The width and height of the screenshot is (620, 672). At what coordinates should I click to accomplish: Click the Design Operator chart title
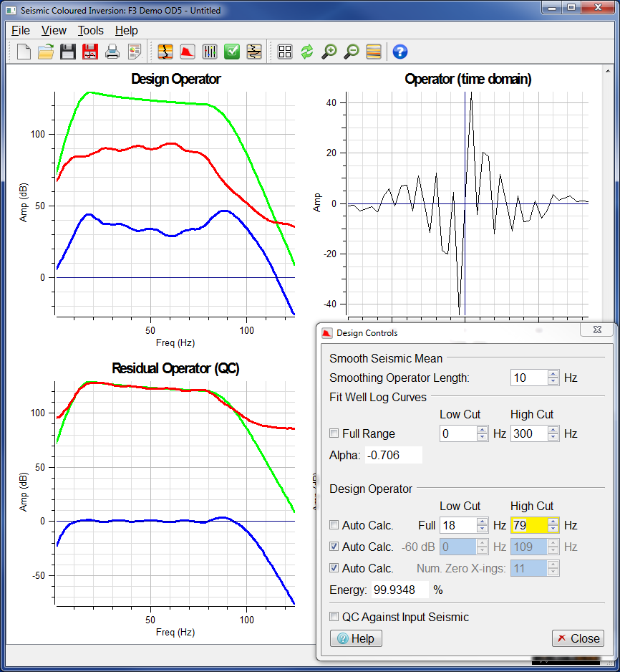[x=175, y=79]
